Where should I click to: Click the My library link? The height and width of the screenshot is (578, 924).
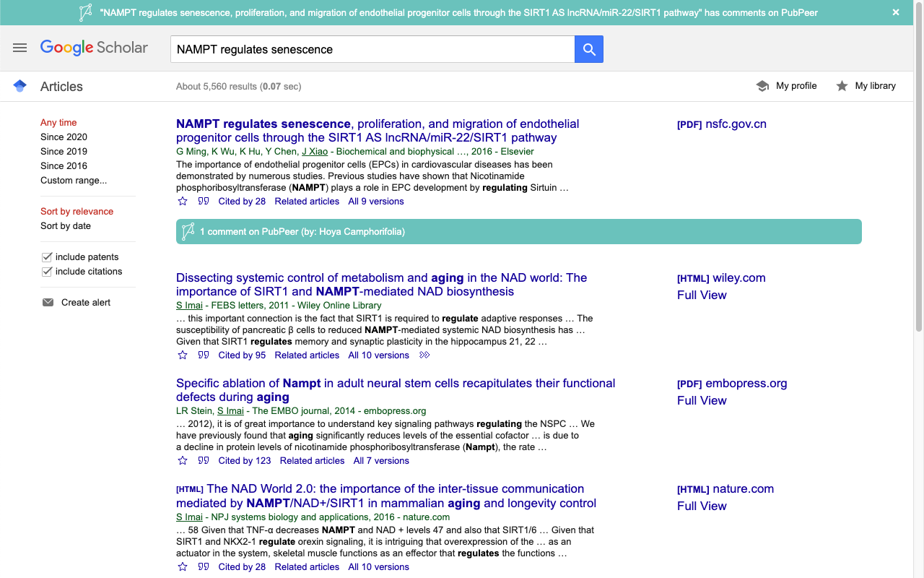click(x=875, y=86)
